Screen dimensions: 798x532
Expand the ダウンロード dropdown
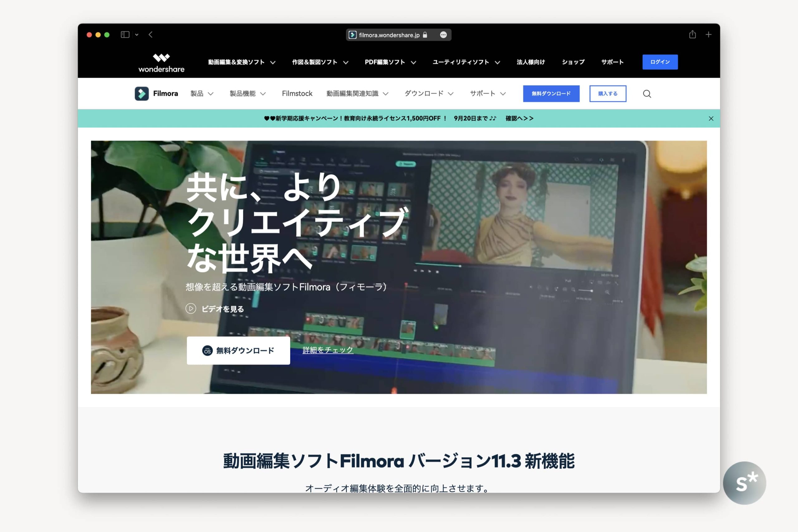click(429, 93)
